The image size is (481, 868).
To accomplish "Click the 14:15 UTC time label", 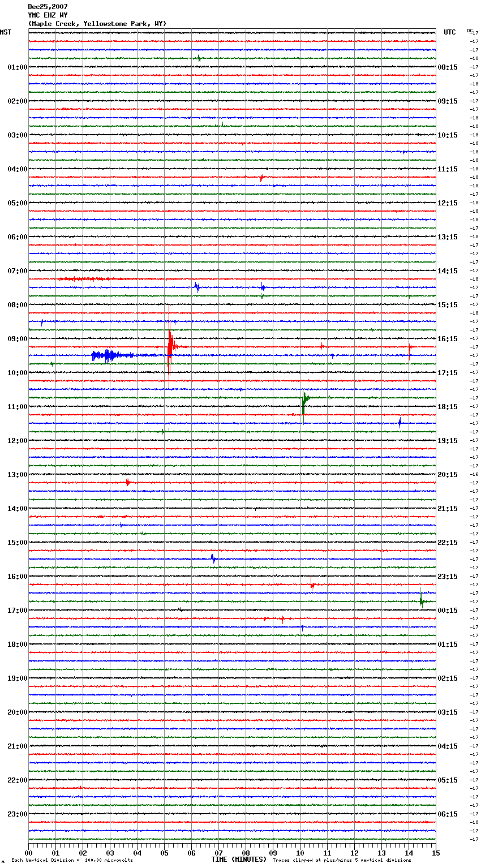I will [x=448, y=271].
